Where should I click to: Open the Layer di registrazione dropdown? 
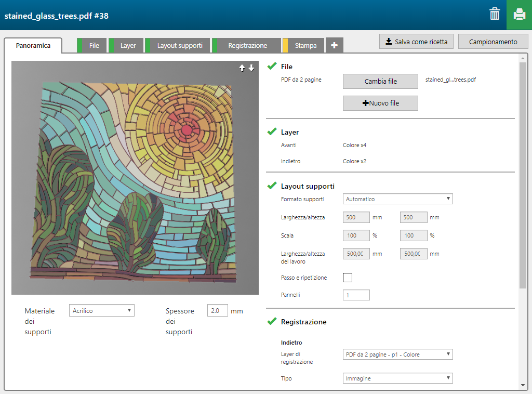click(x=397, y=354)
